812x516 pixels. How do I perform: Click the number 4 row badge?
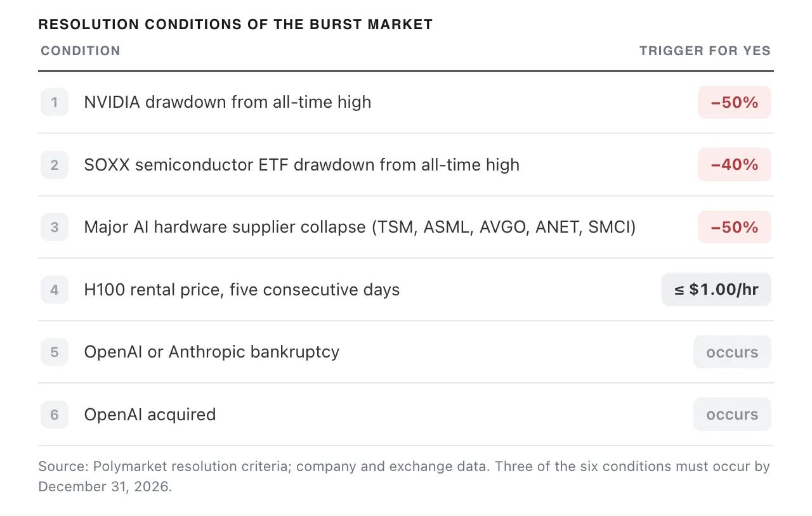coord(55,290)
